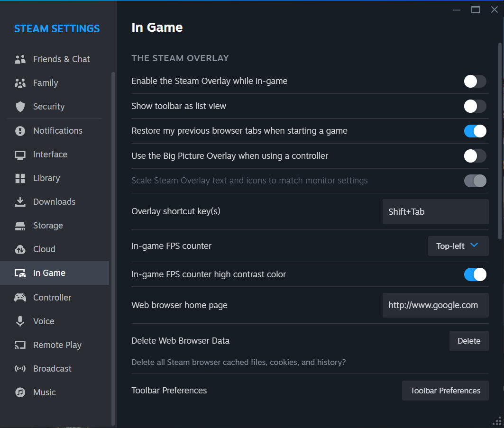Open Remote Play settings
Viewport: 504px width, 428px height.
pos(55,345)
